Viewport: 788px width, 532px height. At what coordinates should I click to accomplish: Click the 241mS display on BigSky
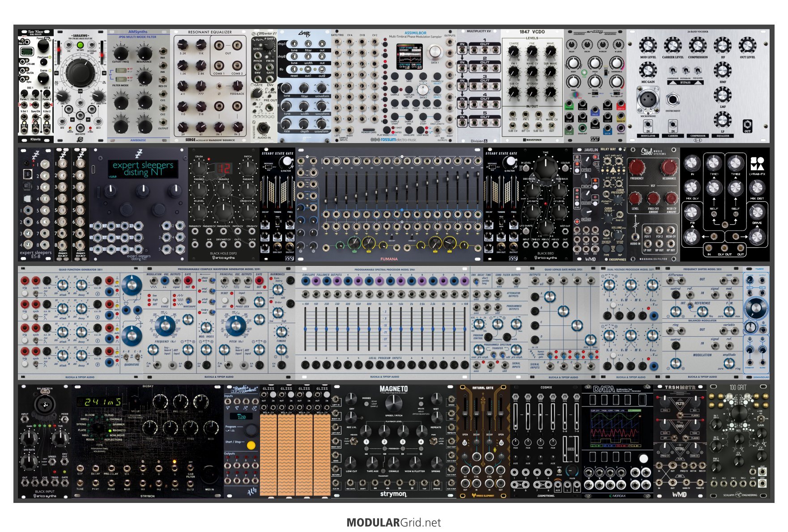click(99, 402)
